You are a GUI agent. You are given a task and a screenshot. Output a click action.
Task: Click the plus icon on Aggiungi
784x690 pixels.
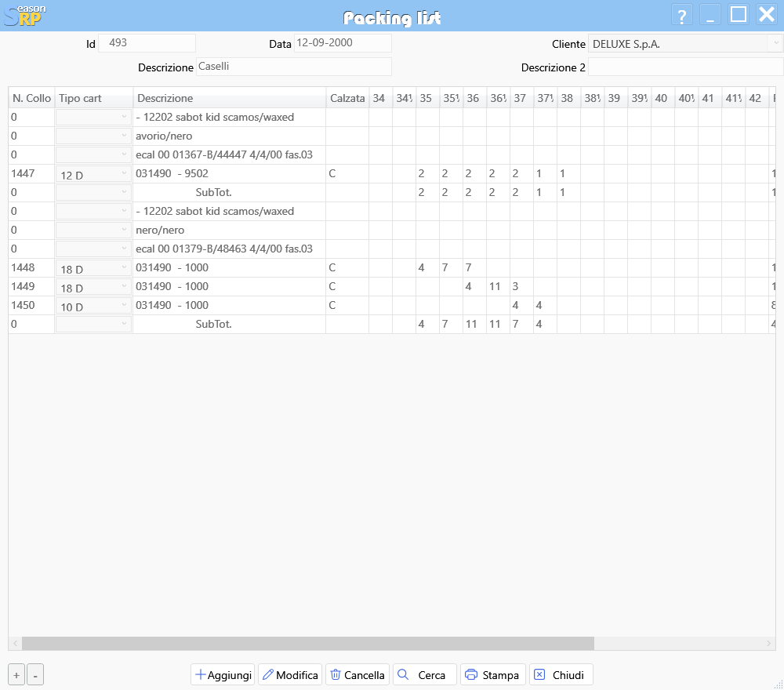pos(201,674)
